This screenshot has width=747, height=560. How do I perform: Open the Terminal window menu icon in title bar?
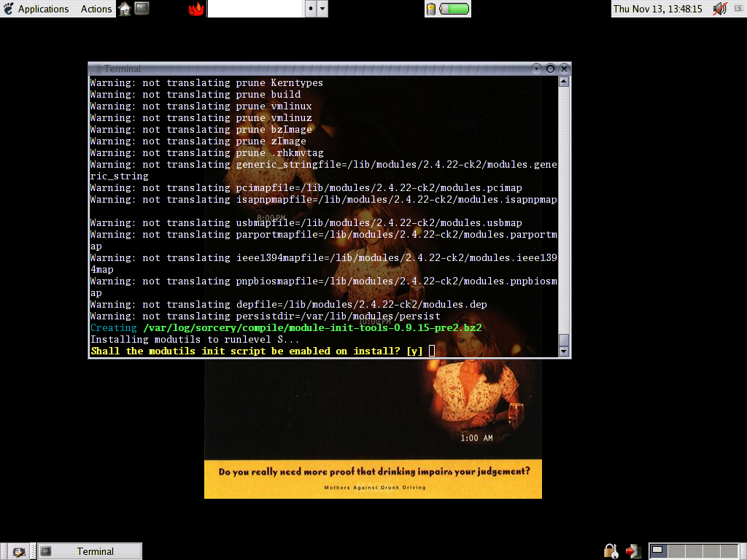(96, 69)
